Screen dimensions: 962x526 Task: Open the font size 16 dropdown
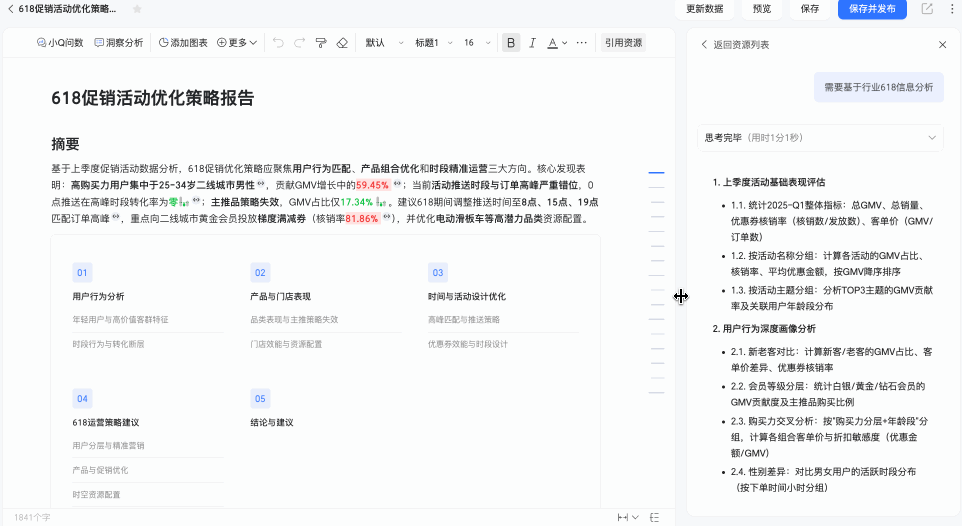[477, 43]
